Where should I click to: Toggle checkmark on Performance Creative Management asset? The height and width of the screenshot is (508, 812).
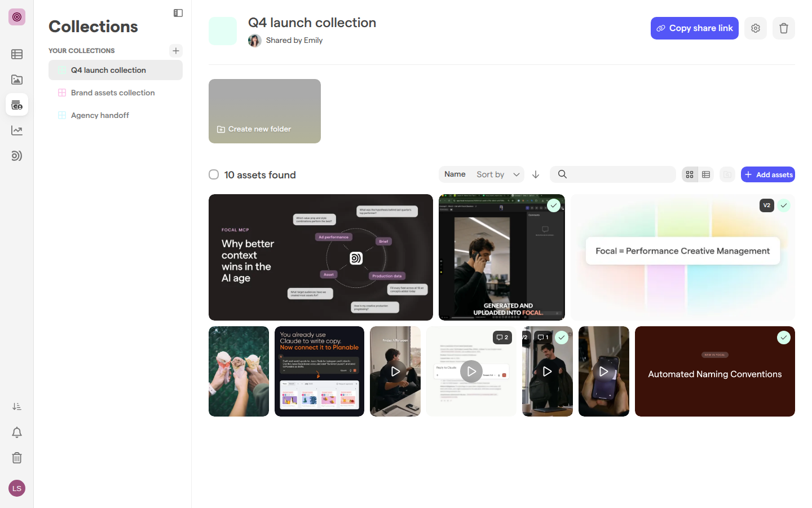click(x=784, y=205)
